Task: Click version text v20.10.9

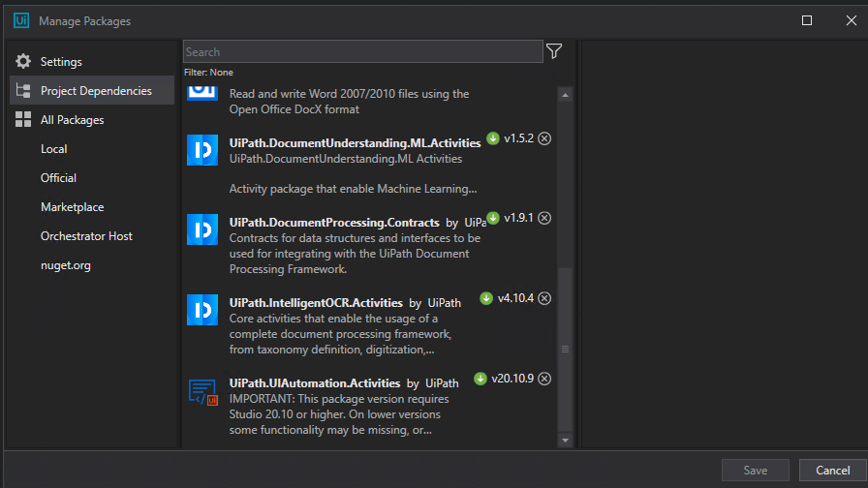Action: [512, 379]
